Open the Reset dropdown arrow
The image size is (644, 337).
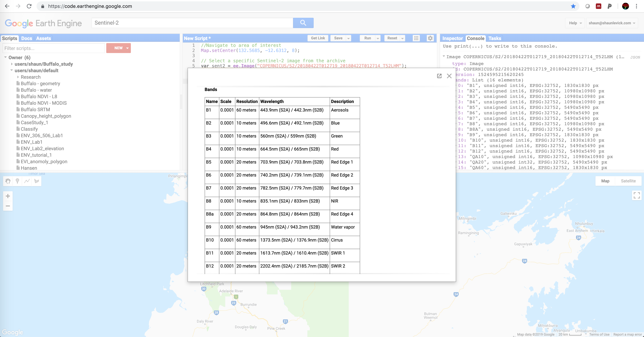[402, 38]
